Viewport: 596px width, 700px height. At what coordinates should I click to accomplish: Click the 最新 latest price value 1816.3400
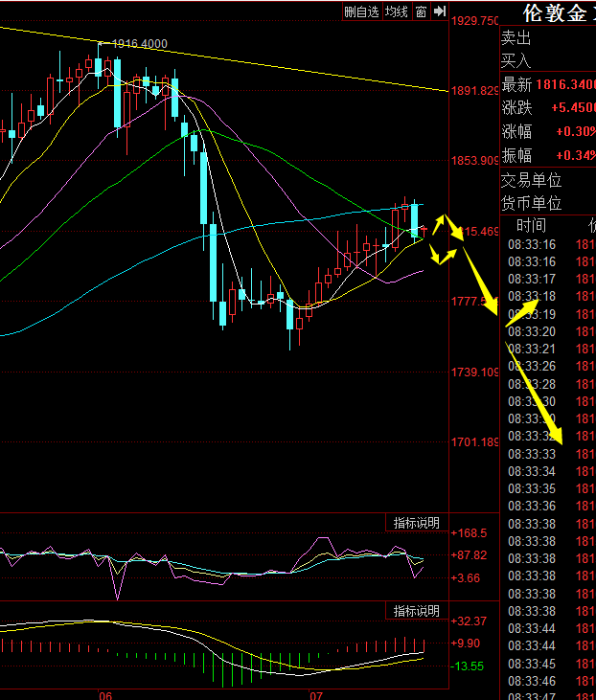(565, 85)
